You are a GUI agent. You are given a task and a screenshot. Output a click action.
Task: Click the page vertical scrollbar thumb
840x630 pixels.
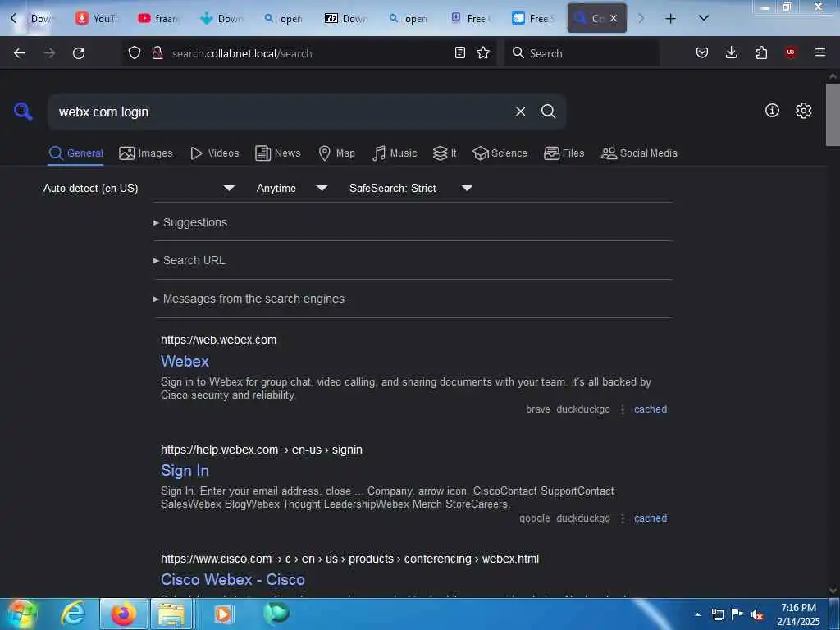coord(833,115)
